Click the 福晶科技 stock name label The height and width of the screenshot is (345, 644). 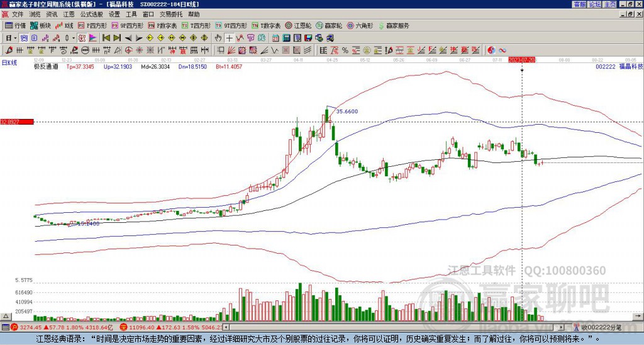pos(631,66)
